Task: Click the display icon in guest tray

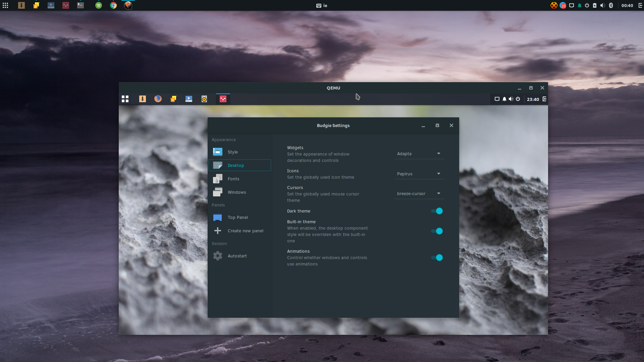Action: tap(497, 99)
